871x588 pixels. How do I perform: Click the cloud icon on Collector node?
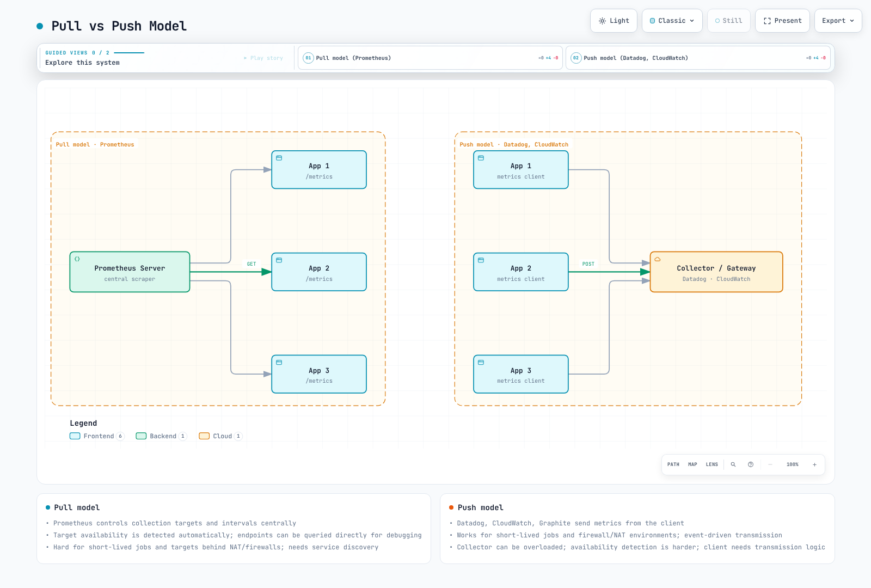pyautogui.click(x=658, y=259)
